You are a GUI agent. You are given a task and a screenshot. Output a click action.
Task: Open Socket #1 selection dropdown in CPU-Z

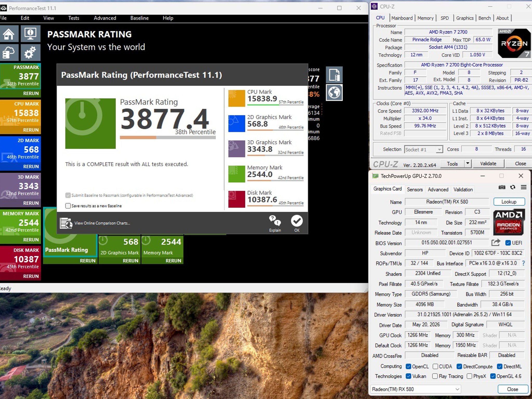tap(423, 149)
